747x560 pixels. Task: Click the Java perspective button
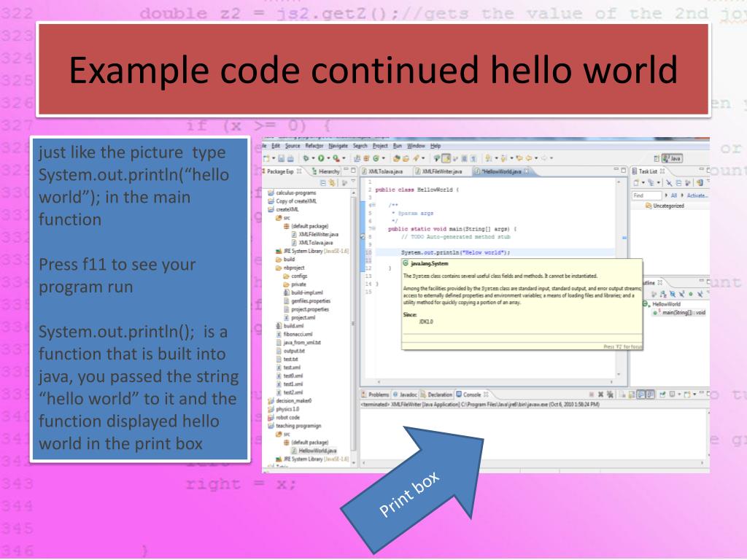point(673,158)
